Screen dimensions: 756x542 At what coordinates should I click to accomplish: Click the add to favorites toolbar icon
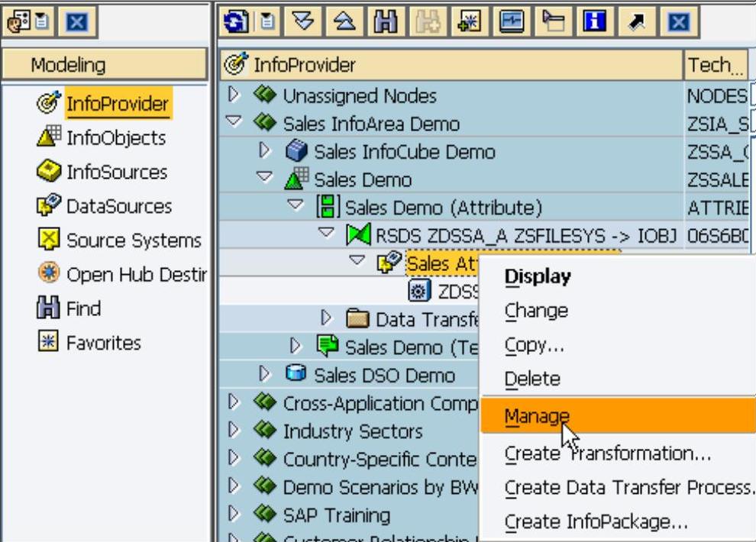click(470, 21)
